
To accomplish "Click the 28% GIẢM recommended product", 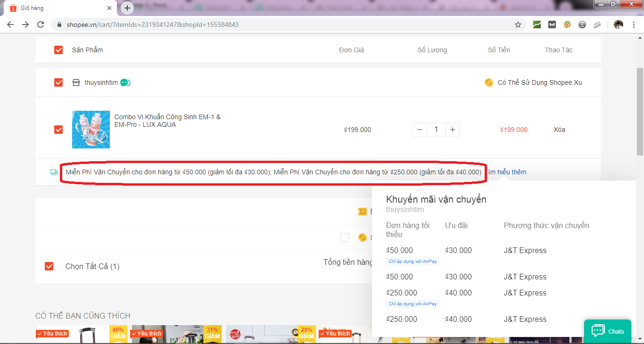I will pos(271,334).
